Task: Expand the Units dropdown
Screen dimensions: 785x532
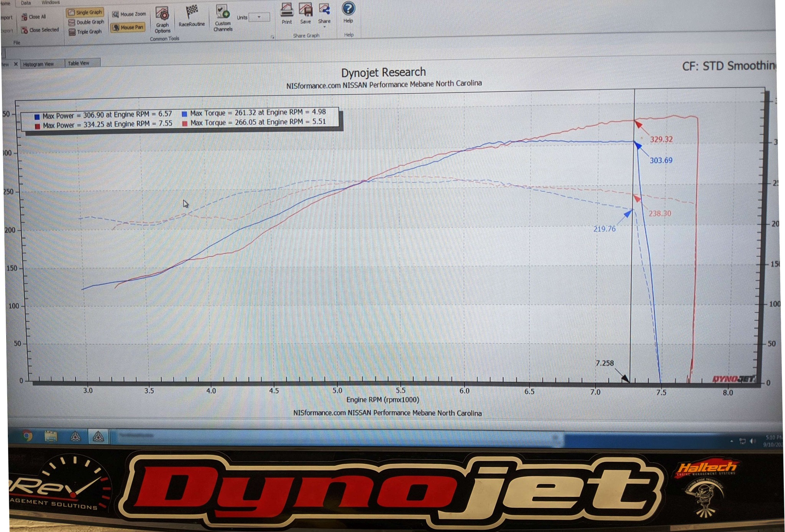Action: 259,17
